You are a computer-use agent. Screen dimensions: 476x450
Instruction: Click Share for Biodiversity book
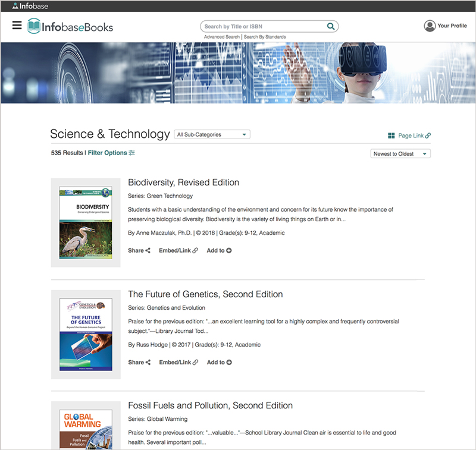[136, 250]
